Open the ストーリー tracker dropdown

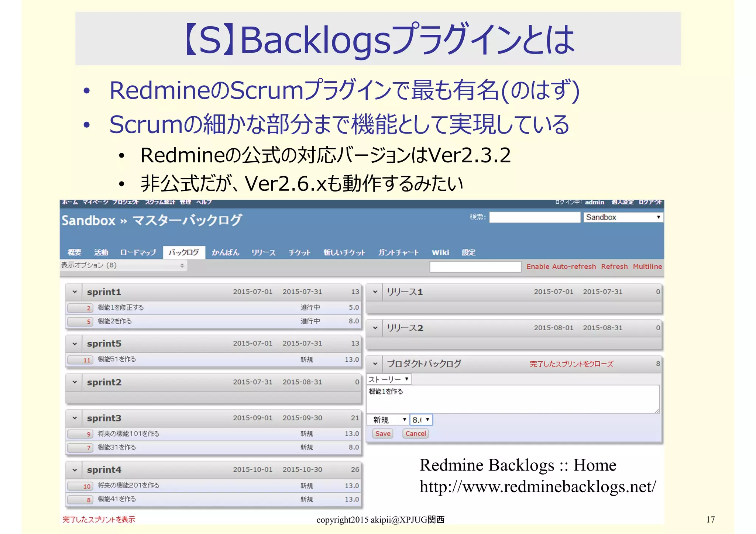389,379
